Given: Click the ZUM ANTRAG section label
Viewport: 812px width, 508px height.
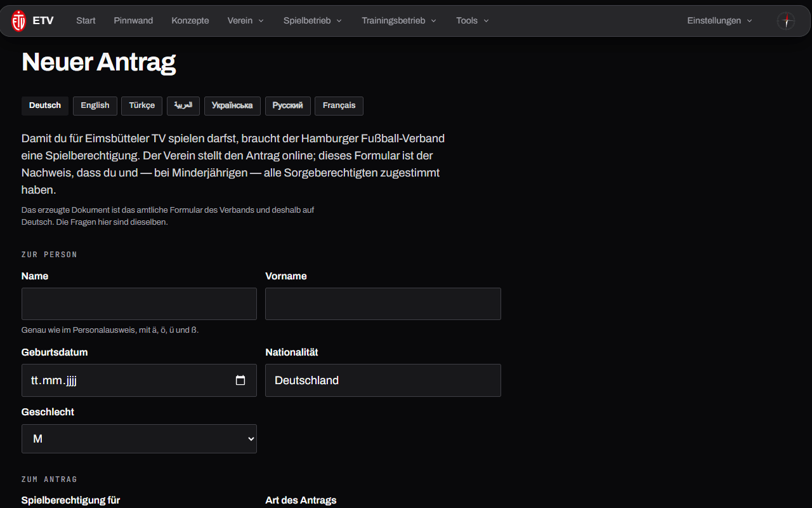Looking at the screenshot, I should tap(49, 479).
